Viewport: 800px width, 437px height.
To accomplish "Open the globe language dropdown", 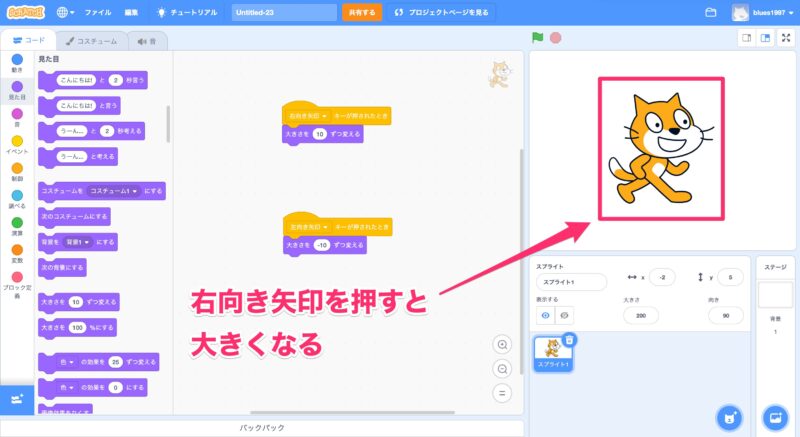I will point(66,12).
